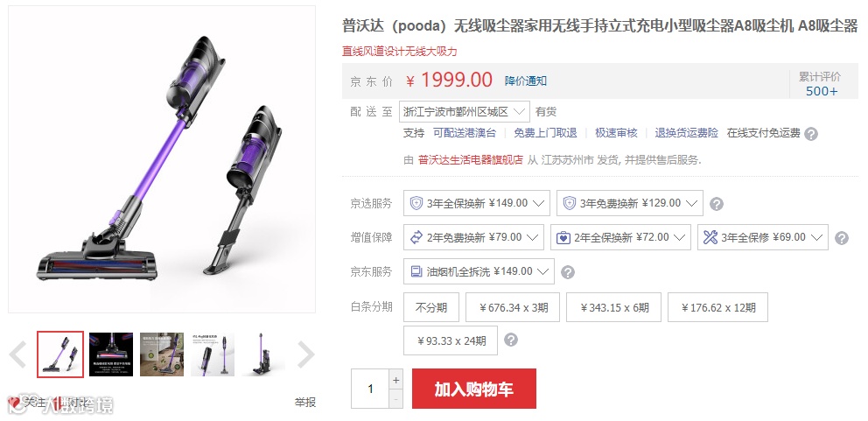Choose ¥676.34 x 3期 installment plan
This screenshot has height=421, width=868.
coord(513,307)
